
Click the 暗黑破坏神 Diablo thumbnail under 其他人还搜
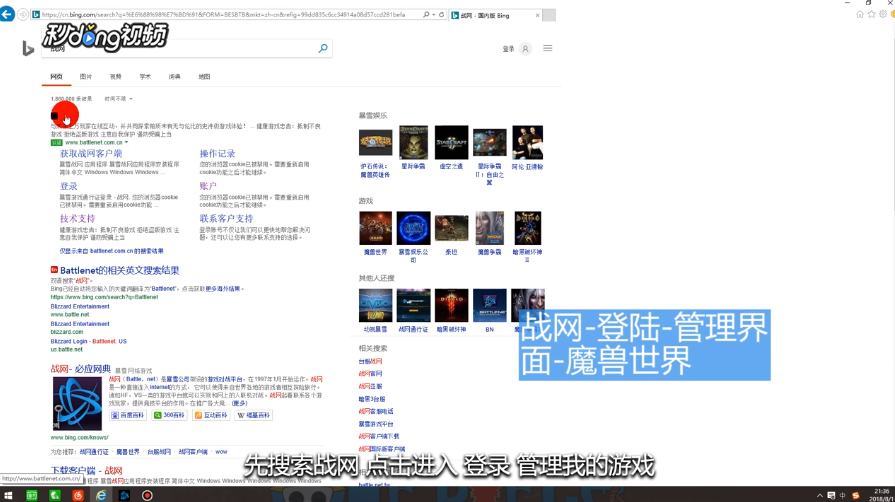point(451,306)
